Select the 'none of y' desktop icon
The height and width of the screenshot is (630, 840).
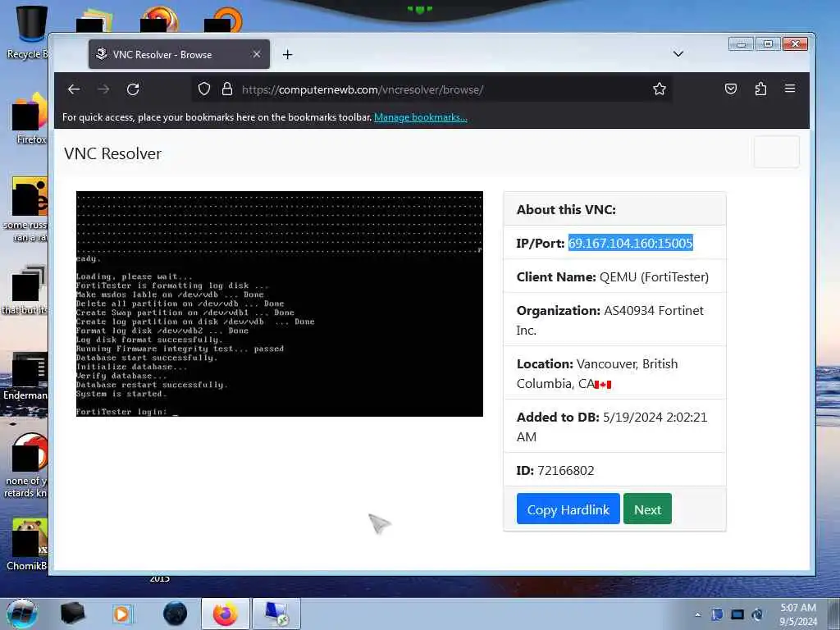coord(27,466)
